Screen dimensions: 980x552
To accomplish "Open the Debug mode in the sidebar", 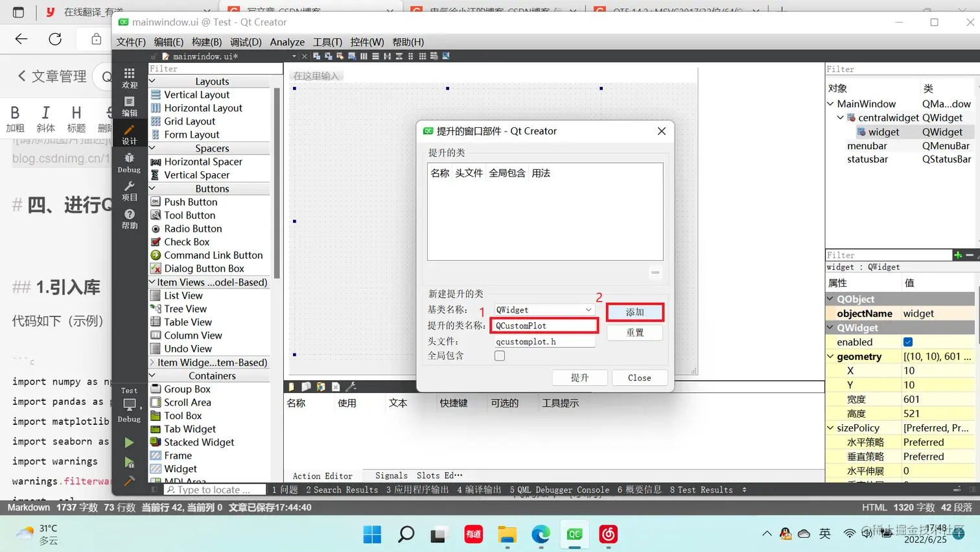I will coord(130,162).
